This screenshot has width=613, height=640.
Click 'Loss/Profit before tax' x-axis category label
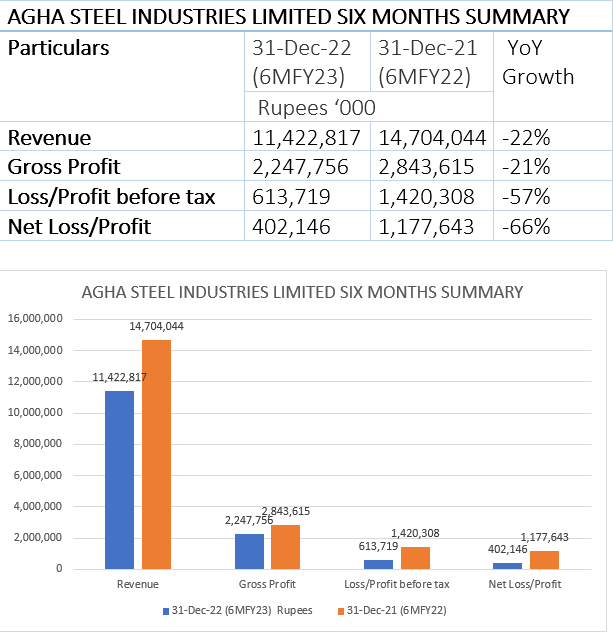point(397,584)
